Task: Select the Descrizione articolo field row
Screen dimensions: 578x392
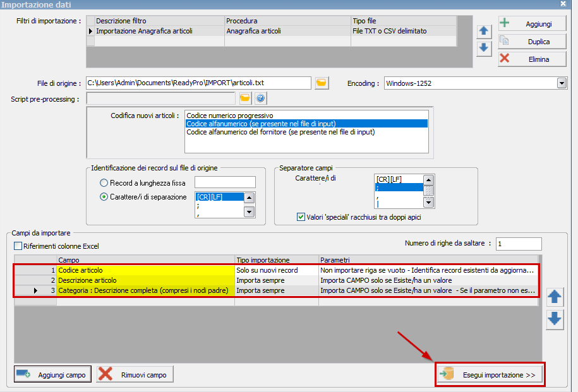Action: tap(145, 280)
